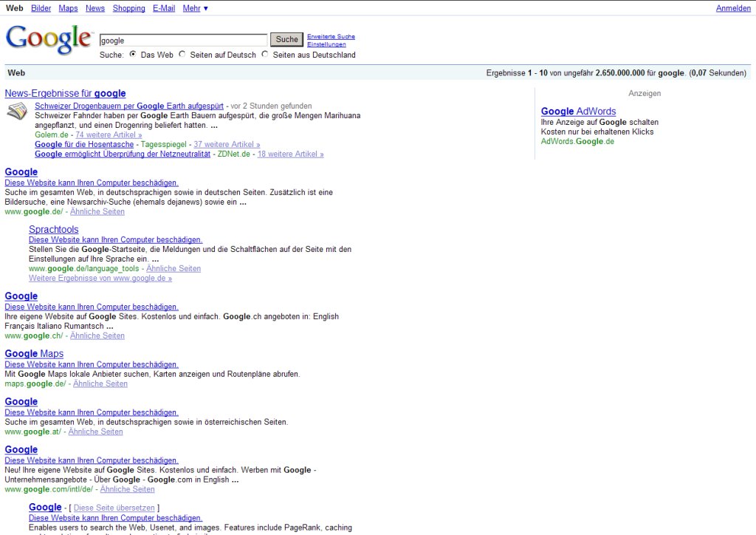This screenshot has height=535, width=756.
Task: Open the Shopping tab
Action: 128,8
